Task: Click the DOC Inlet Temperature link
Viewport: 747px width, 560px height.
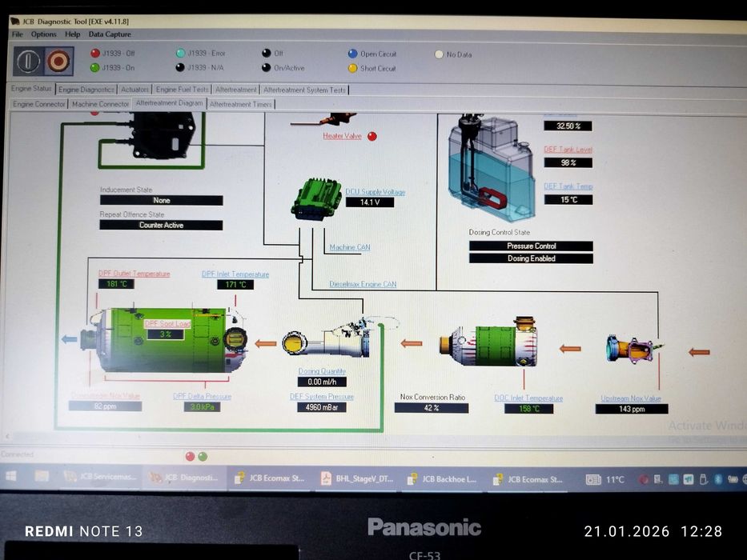Action: click(528, 398)
